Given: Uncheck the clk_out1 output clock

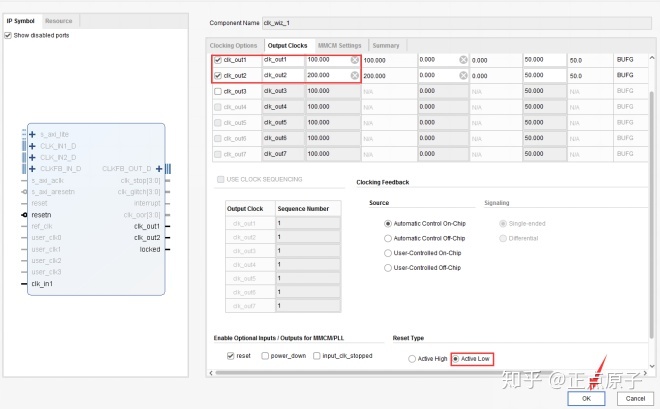Looking at the screenshot, I should tap(218, 60).
